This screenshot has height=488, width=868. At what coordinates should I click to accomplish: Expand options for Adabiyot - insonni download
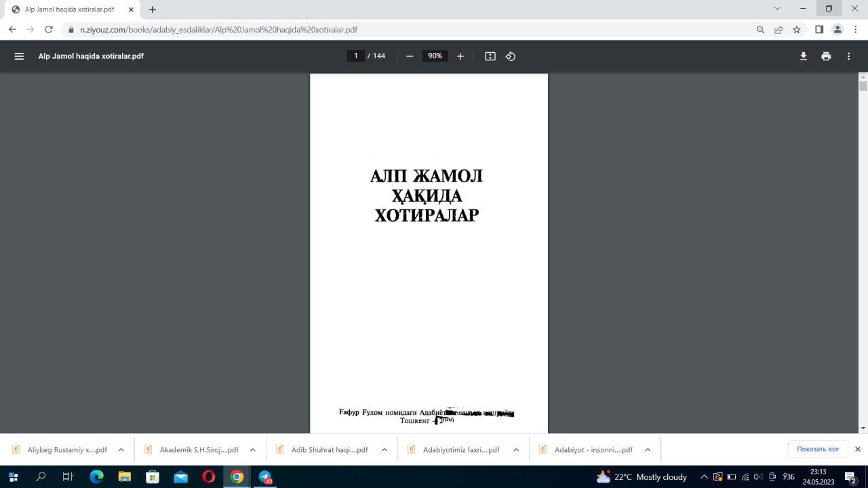tap(648, 449)
